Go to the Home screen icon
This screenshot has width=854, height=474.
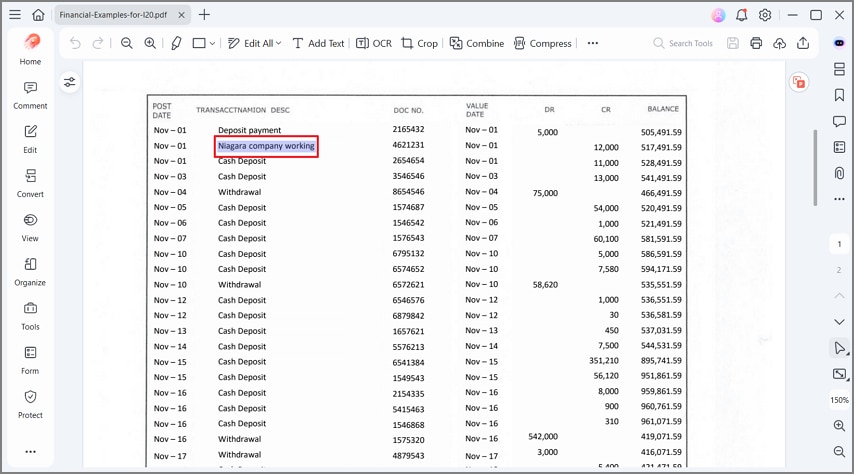[x=38, y=15]
